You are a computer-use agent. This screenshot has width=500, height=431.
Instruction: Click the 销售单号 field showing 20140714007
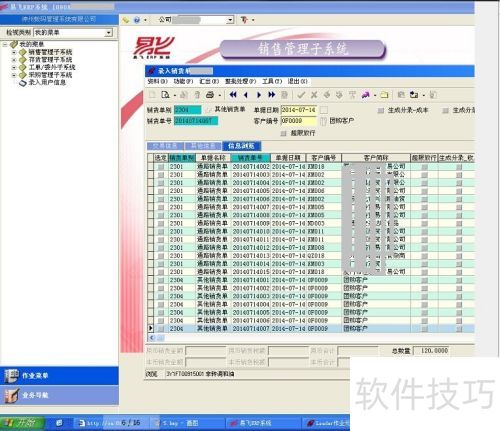196,121
